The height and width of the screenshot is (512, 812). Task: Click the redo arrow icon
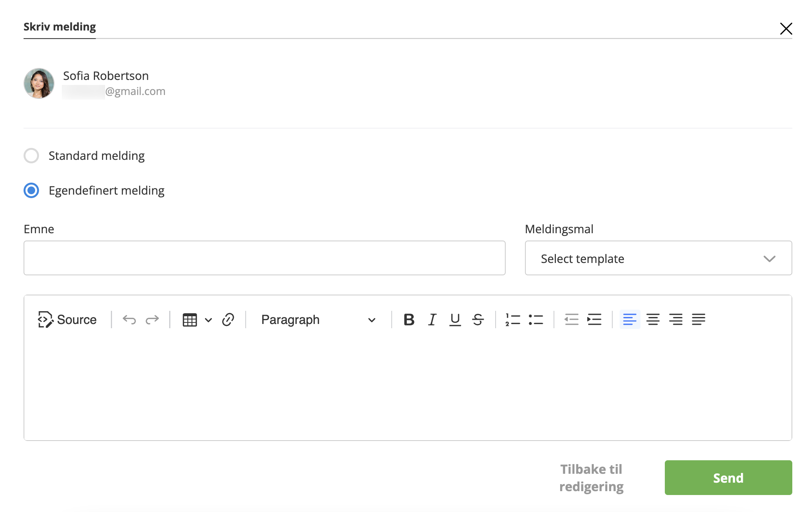click(152, 320)
